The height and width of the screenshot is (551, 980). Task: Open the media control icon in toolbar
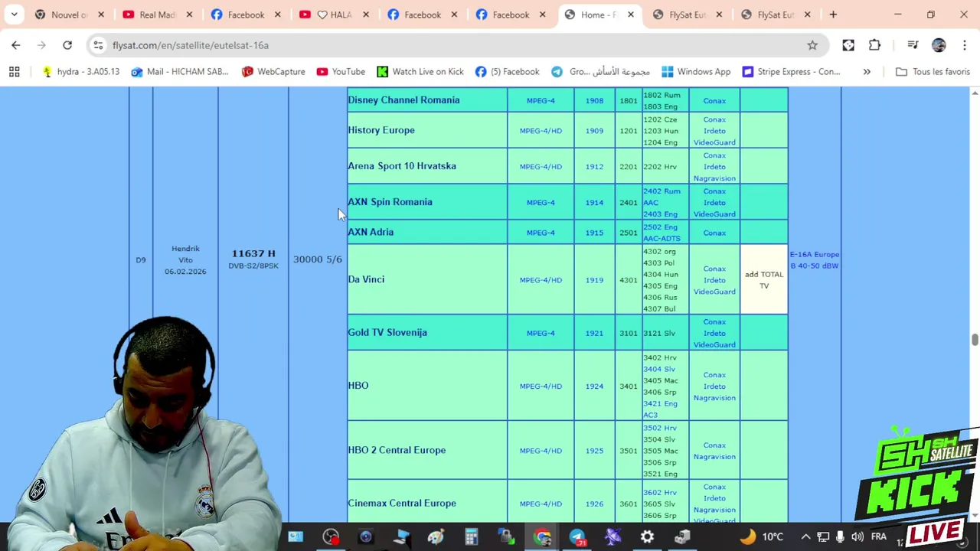point(912,45)
